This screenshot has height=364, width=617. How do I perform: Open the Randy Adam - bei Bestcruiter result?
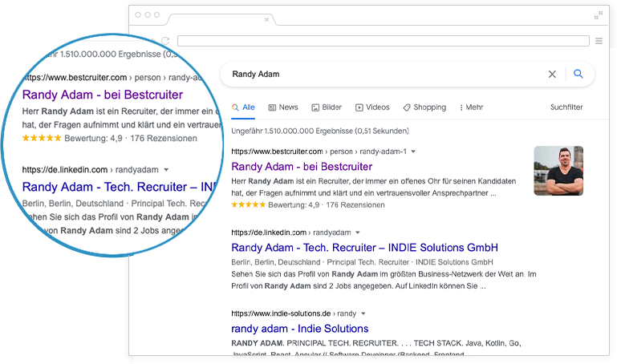(302, 167)
